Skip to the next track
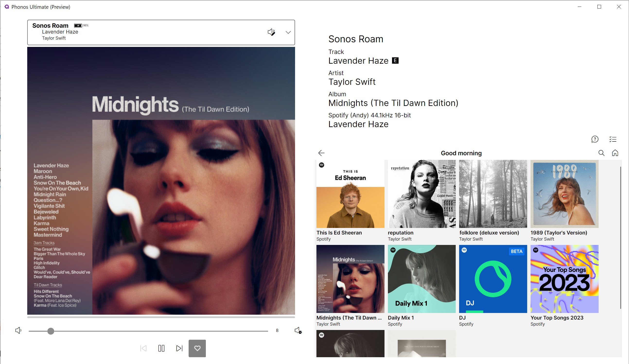The image size is (629, 364). pyautogui.click(x=179, y=348)
